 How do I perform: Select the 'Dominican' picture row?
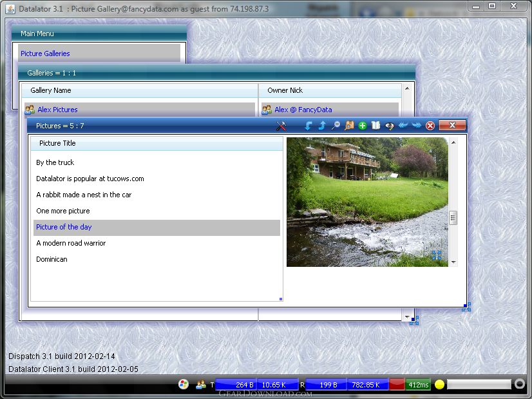157,259
